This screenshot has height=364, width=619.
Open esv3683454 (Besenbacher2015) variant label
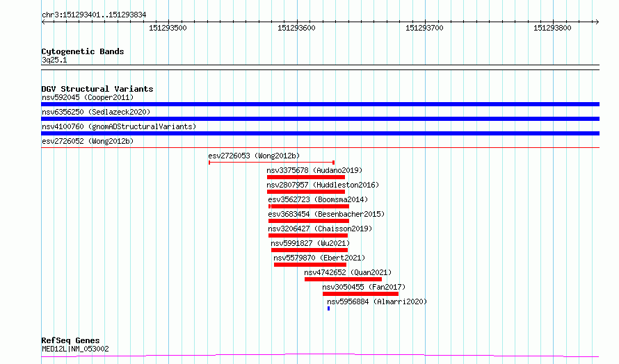point(326,214)
